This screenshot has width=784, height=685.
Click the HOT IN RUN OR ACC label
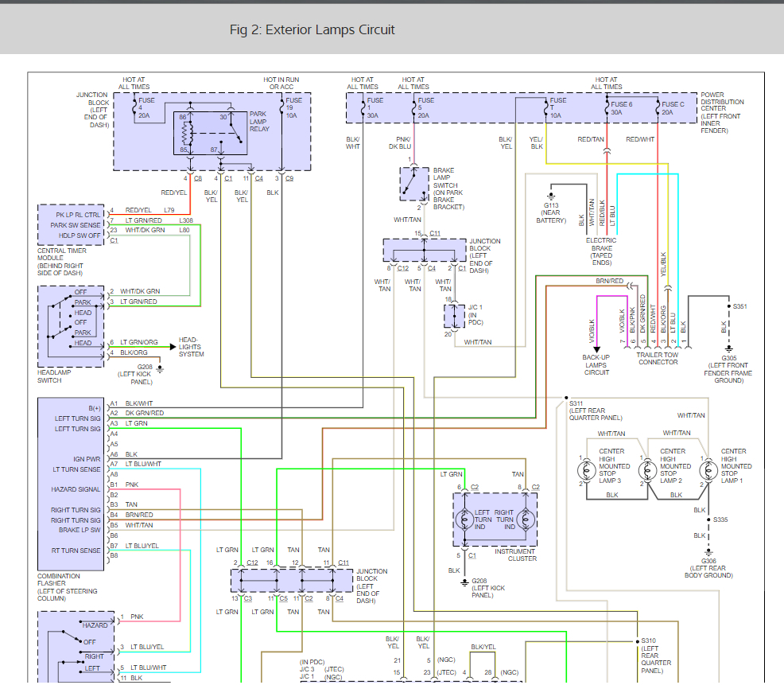[x=281, y=83]
